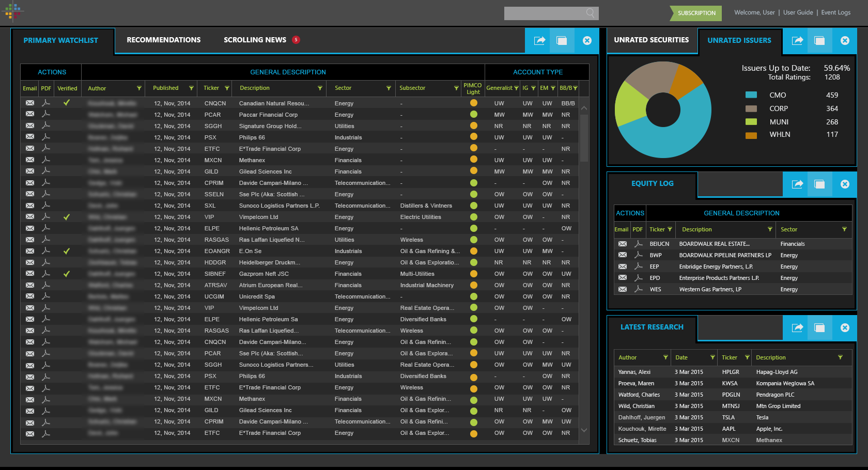This screenshot has width=868, height=470.
Task: Toggle the Verified checkmark on the EOANGR row
Action: click(67, 251)
